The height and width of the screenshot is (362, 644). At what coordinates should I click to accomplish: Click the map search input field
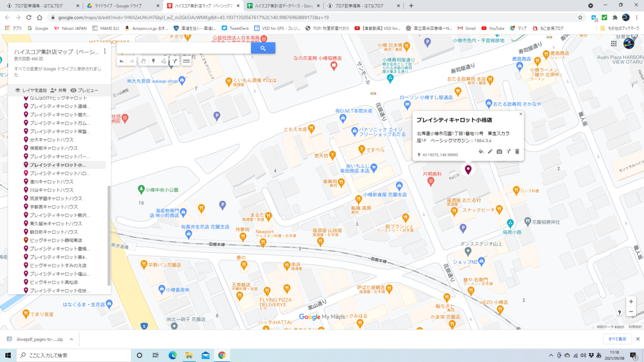pos(184,48)
